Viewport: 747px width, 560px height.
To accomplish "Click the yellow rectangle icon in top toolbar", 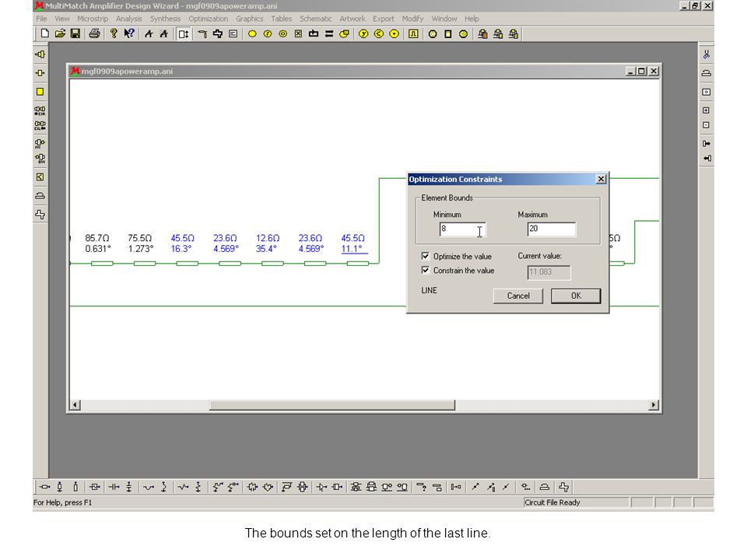I will [448, 33].
